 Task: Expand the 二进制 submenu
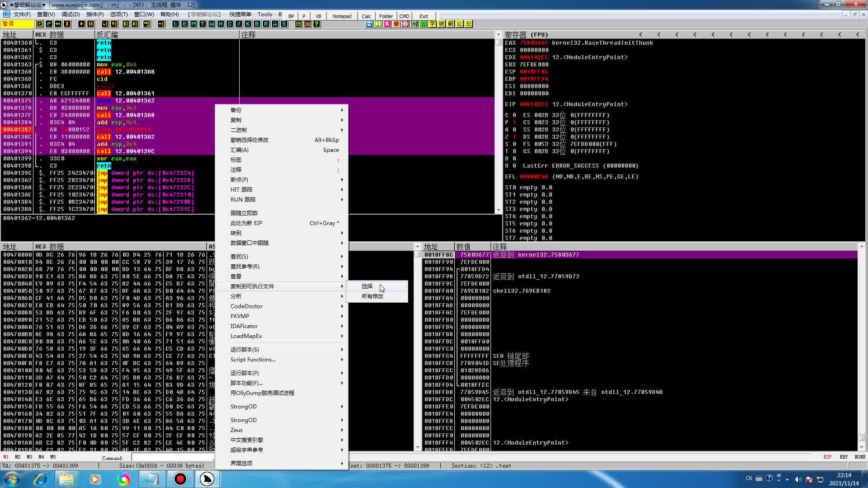282,130
